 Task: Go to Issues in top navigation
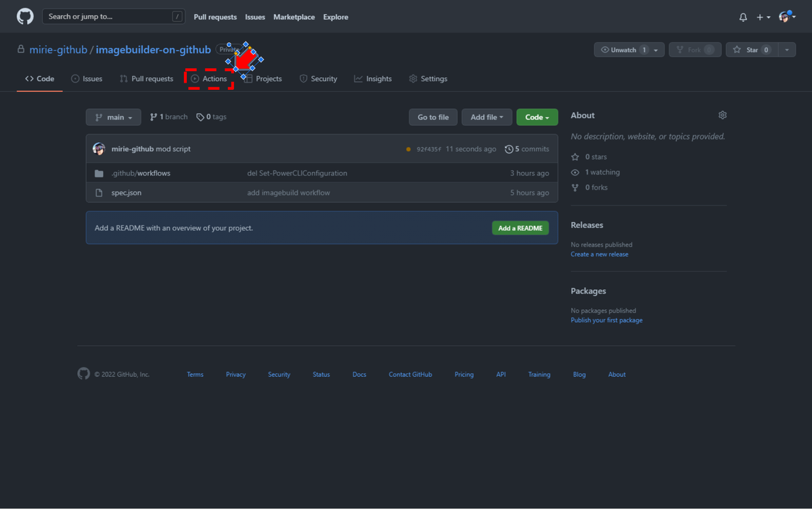[255, 17]
